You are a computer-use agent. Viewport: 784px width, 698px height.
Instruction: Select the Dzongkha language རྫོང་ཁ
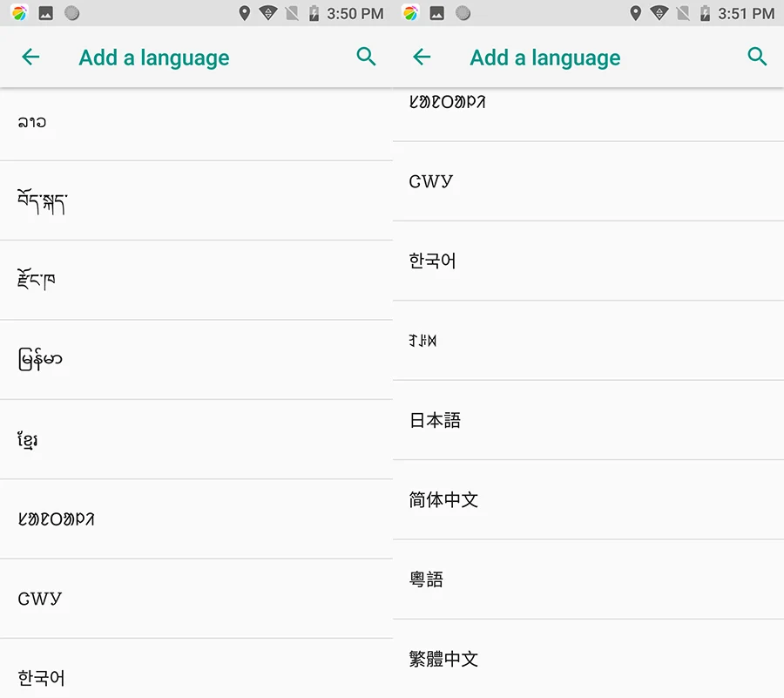click(196, 280)
